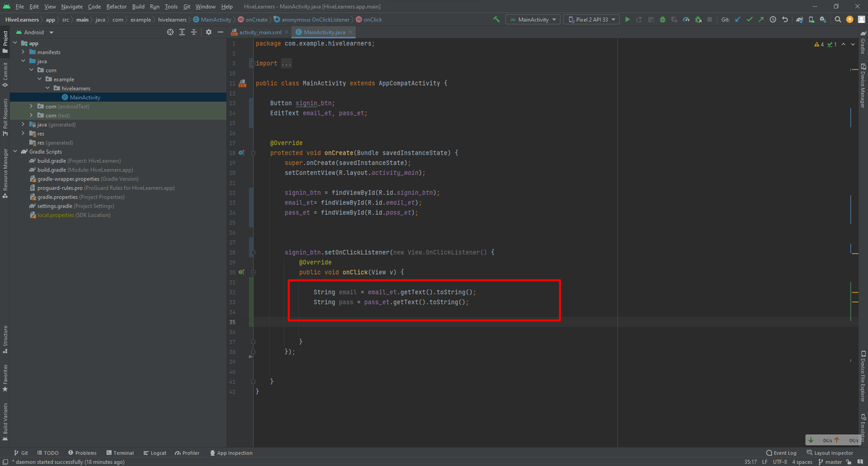Close the activity_main.xml tab

point(288,32)
